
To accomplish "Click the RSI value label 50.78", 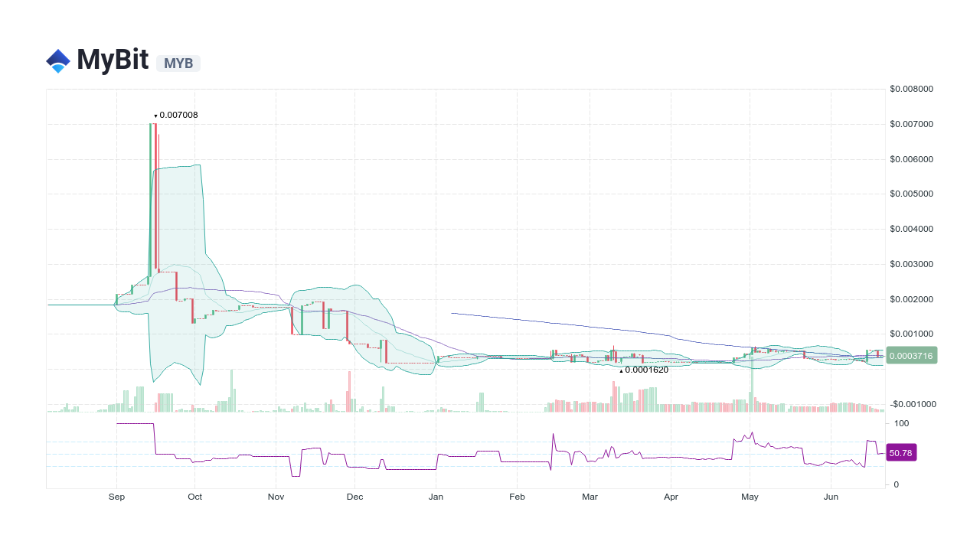I will (x=901, y=453).
